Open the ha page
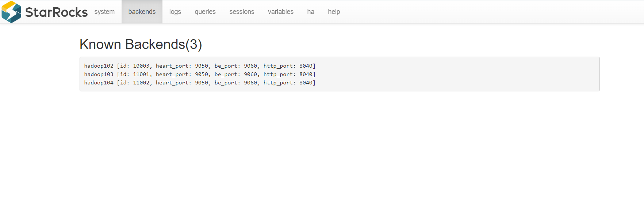Screen dimensions: 644x197 311,12
